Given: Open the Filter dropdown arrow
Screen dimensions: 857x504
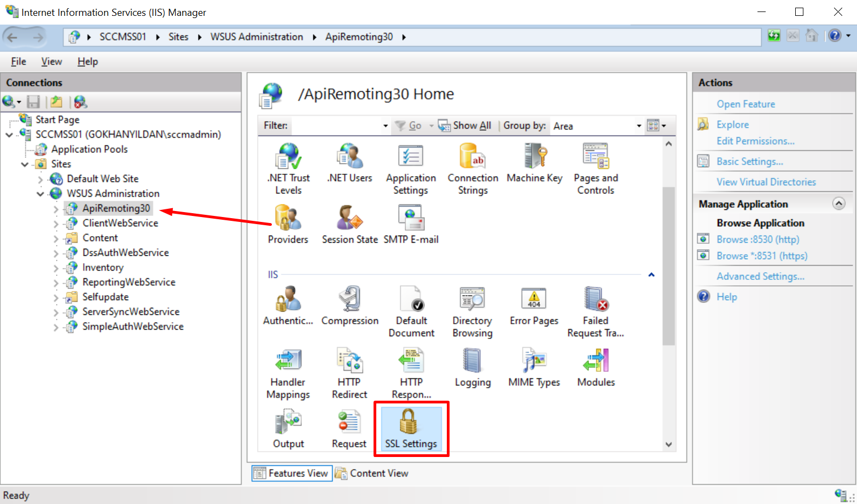Looking at the screenshot, I should pyautogui.click(x=386, y=126).
